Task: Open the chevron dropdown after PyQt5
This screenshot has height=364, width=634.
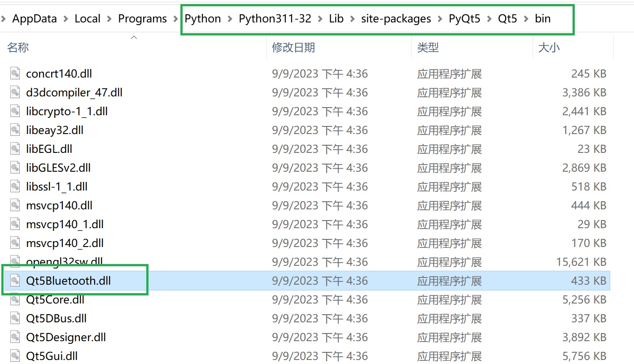Action: pos(490,19)
